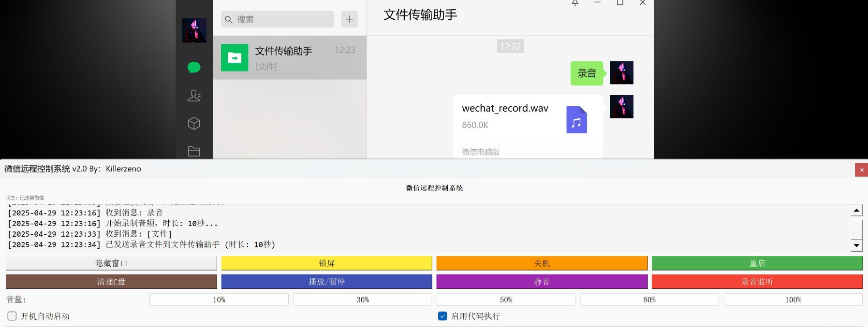Click log line 收到消息: 录音
This screenshot has width=868, height=327.
point(86,213)
